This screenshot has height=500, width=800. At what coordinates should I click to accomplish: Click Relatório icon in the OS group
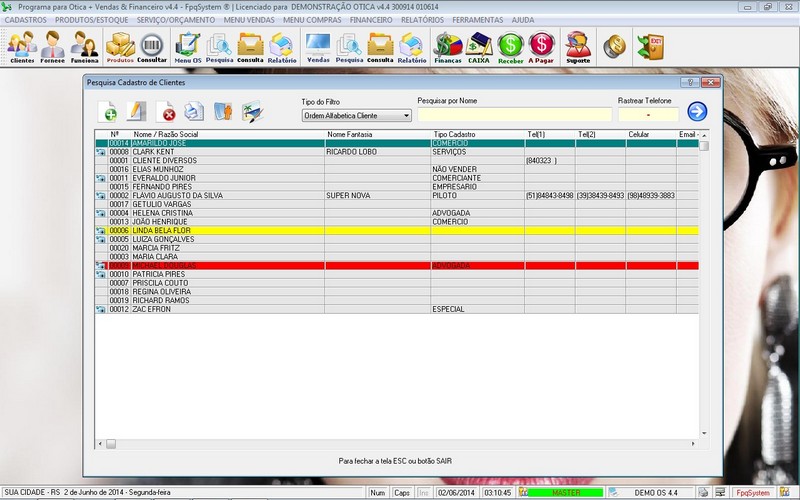click(282, 47)
